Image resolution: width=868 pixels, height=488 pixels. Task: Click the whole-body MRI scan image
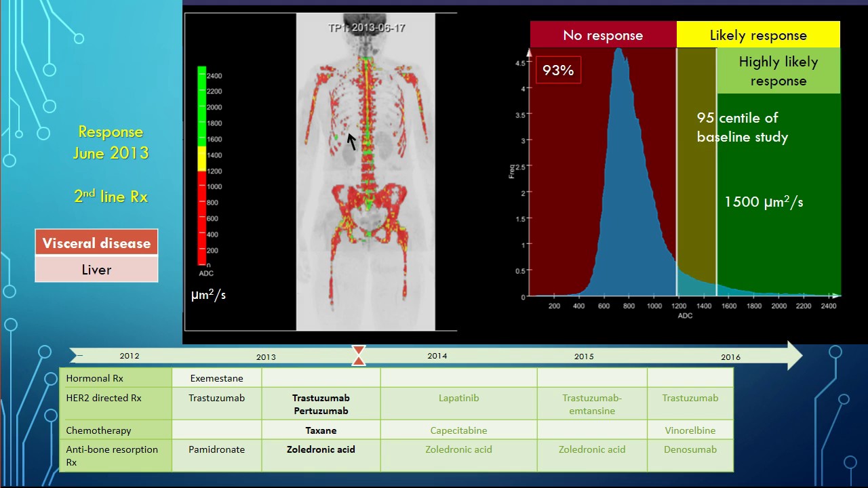pyautogui.click(x=366, y=173)
